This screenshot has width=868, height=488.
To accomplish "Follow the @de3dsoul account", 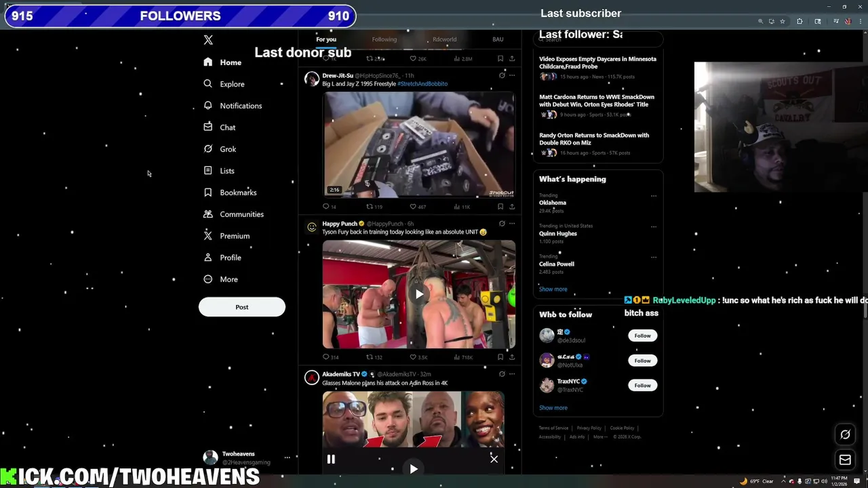I will pyautogui.click(x=642, y=335).
